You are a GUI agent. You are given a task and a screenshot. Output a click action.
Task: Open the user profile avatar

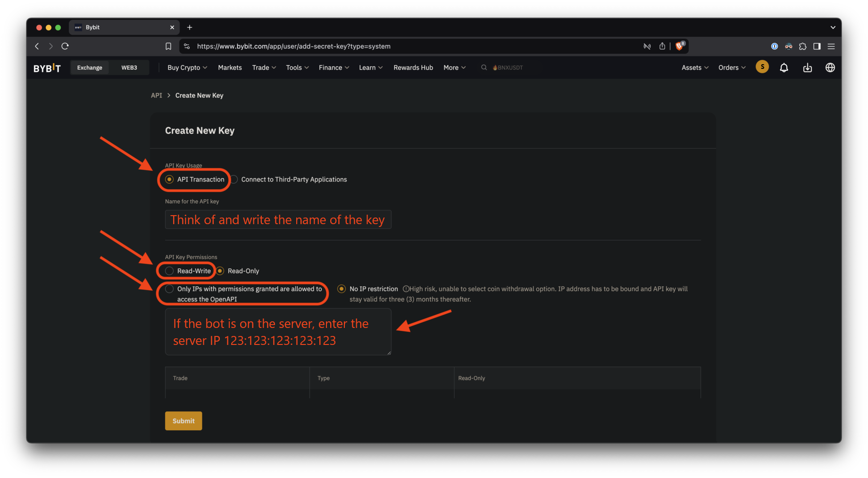click(x=762, y=67)
